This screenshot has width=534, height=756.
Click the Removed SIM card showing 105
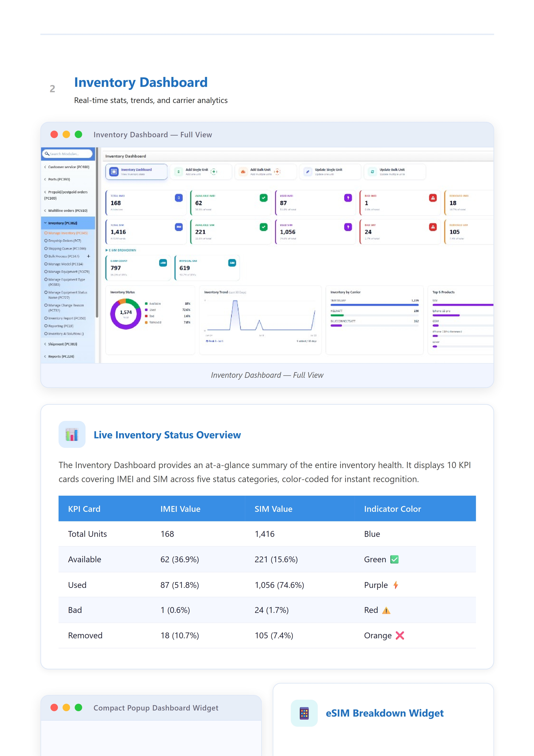coord(469,232)
